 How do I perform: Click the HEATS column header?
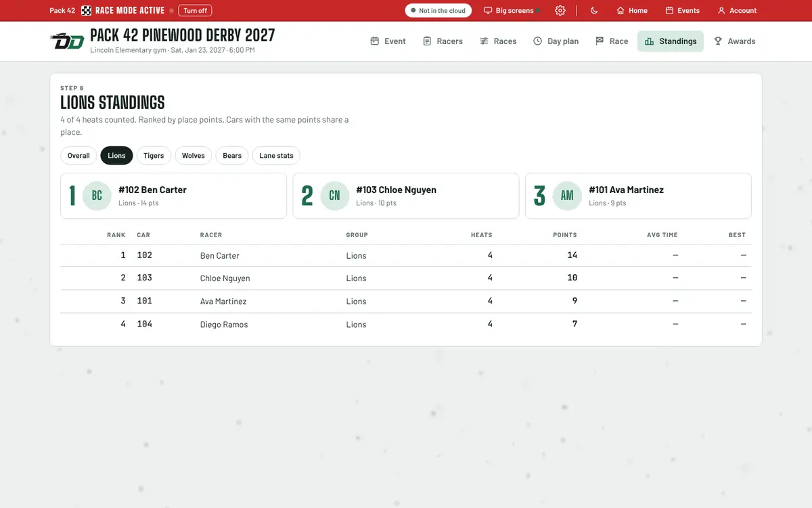pyautogui.click(x=482, y=235)
